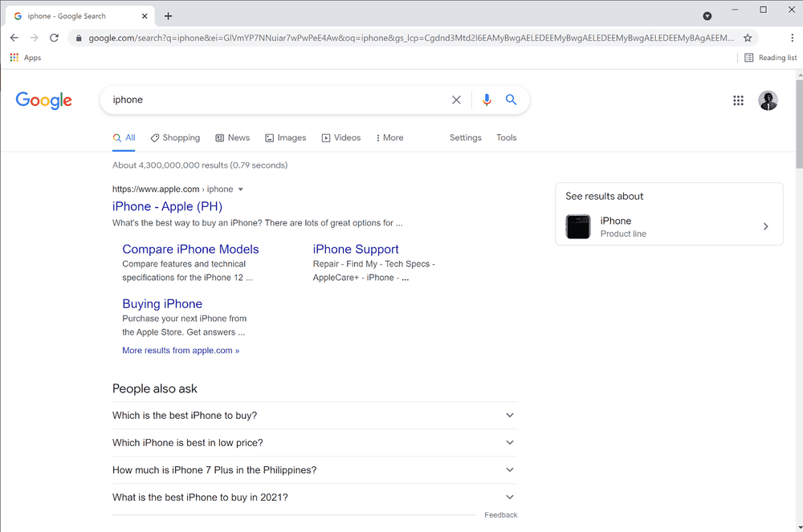Switch to the Images tab

pyautogui.click(x=285, y=137)
